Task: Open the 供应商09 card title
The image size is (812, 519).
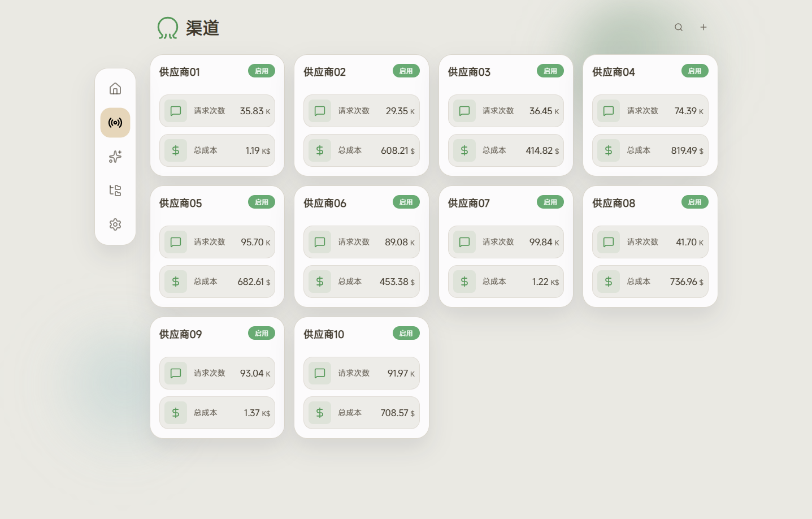Action: click(180, 334)
